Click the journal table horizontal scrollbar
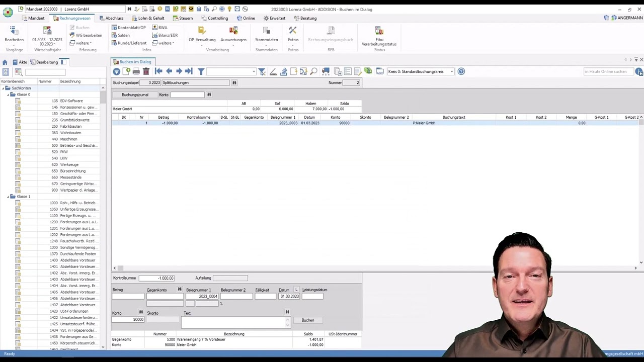The width and height of the screenshot is (644, 362). 375,268
